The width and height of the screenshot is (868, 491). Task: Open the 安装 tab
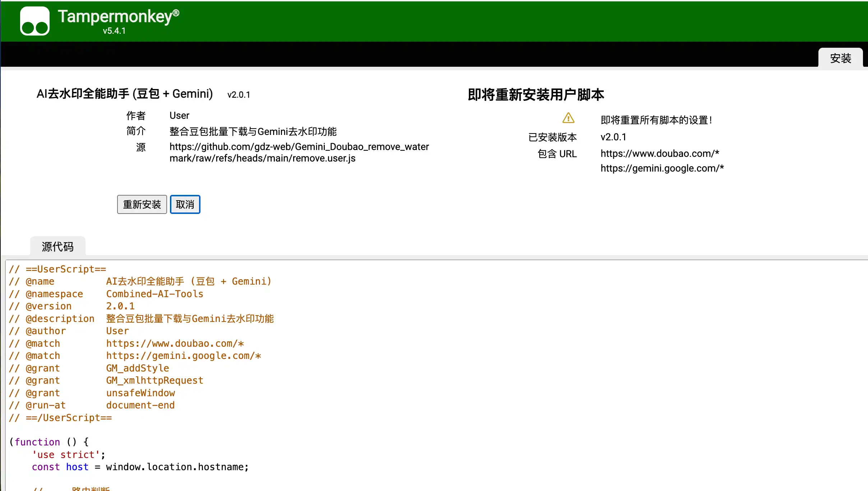click(840, 58)
